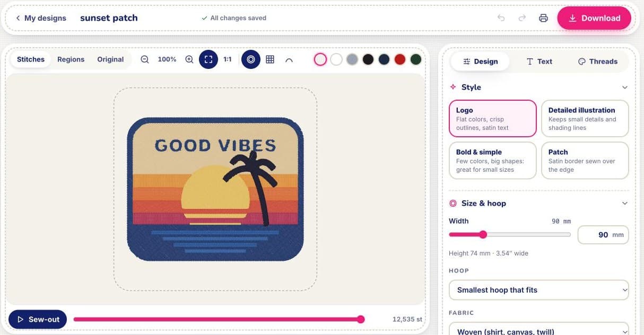Click the redo arrow icon

coord(522,18)
